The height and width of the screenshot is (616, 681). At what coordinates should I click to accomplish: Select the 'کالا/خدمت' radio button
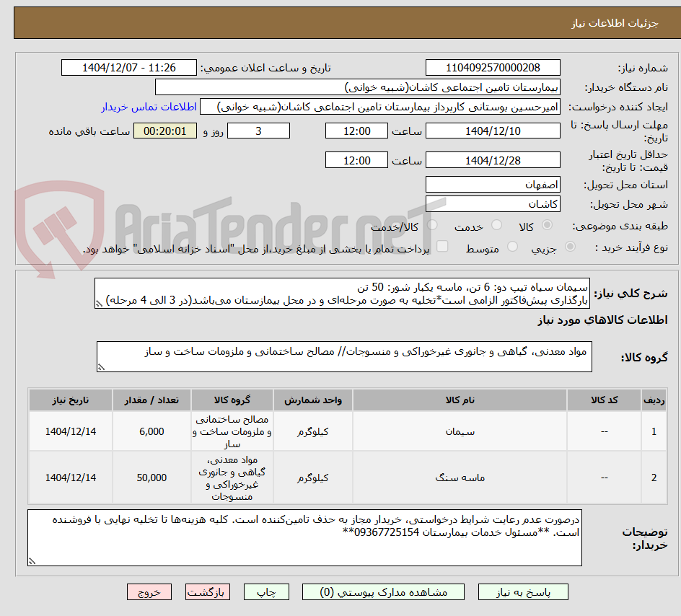tap(432, 225)
